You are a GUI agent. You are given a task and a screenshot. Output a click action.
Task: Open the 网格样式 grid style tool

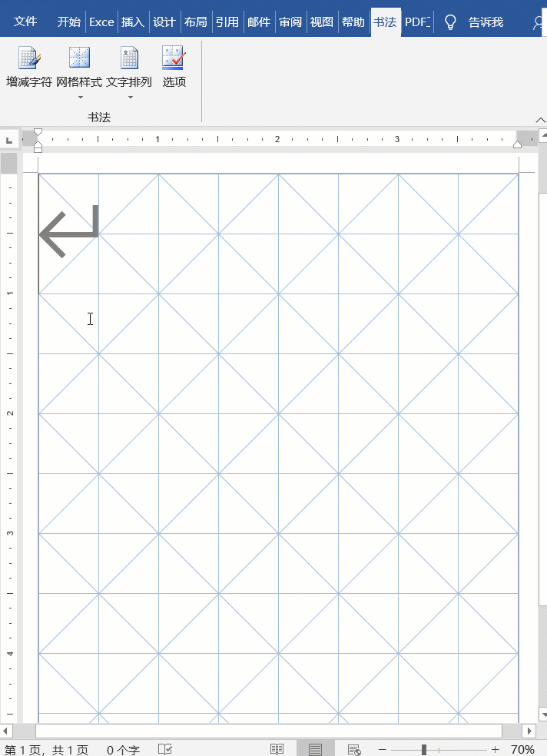pyautogui.click(x=79, y=67)
